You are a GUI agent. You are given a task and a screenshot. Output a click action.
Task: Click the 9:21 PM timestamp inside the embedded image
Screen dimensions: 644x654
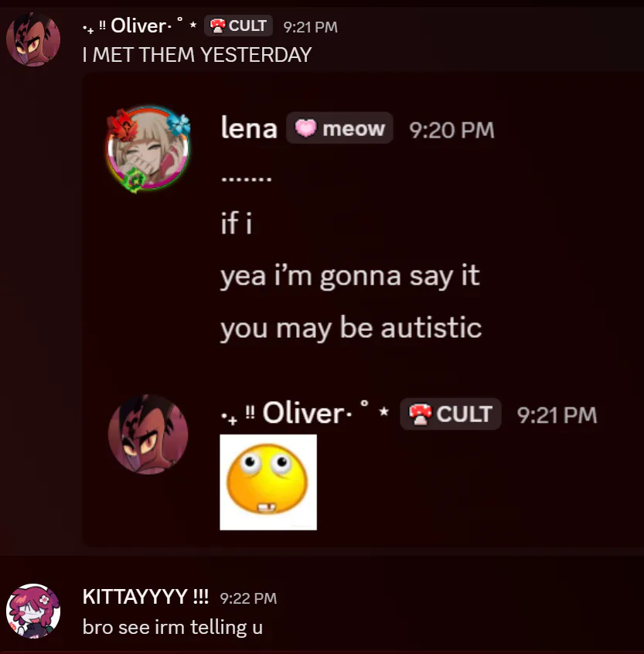pyautogui.click(x=557, y=415)
